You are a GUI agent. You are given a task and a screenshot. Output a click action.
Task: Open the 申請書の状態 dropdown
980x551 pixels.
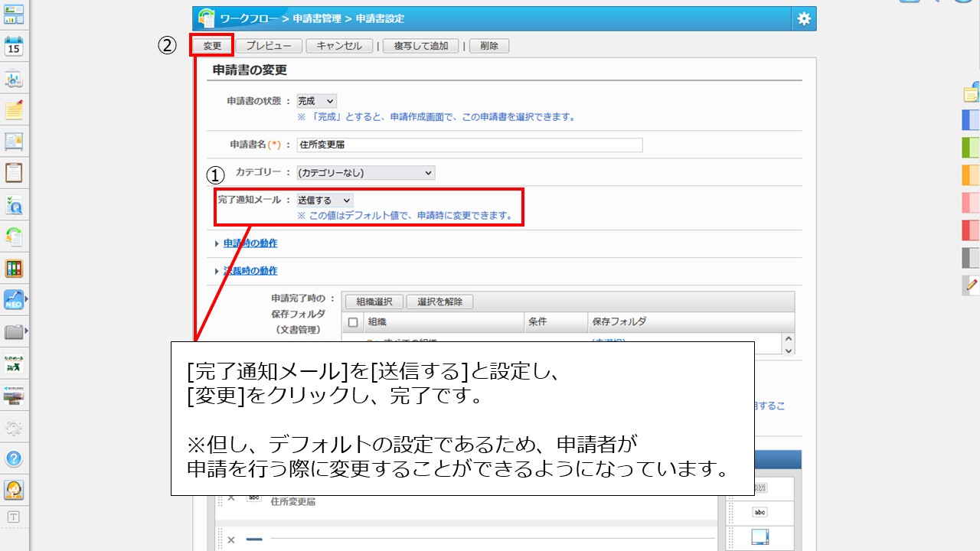coord(316,101)
